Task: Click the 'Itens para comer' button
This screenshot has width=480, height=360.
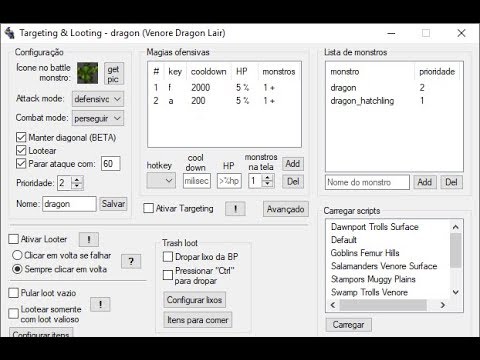Action: coord(198,320)
